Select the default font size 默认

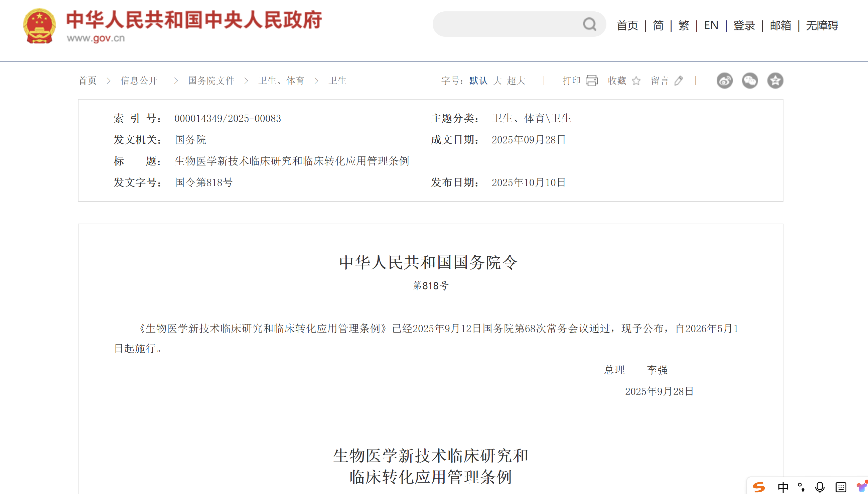(x=478, y=81)
